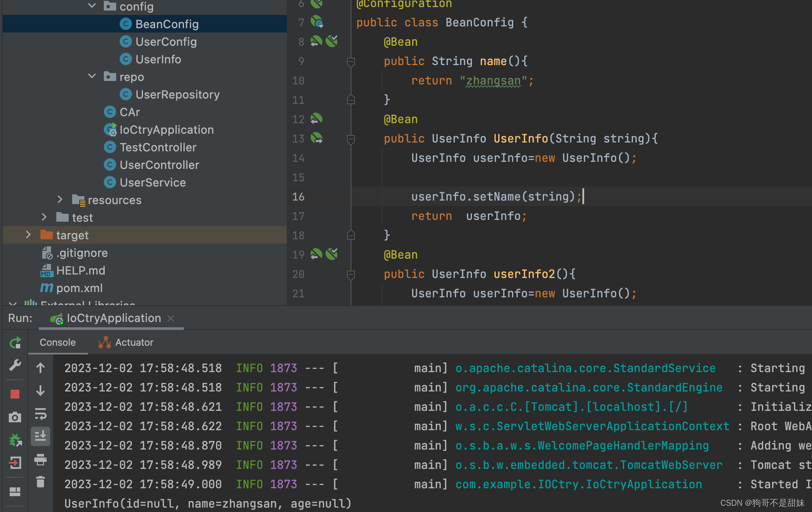Switch to the Actuator tab
This screenshot has width=812, height=512.
click(x=125, y=342)
